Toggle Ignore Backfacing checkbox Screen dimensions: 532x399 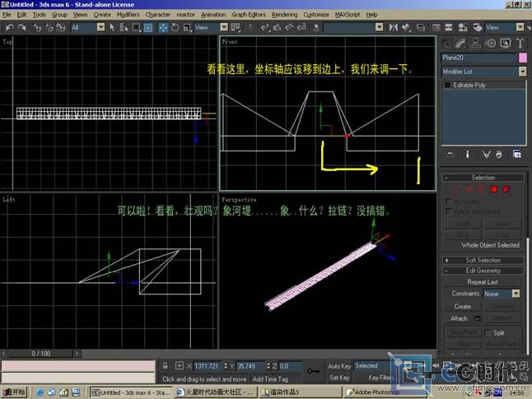[x=449, y=211]
